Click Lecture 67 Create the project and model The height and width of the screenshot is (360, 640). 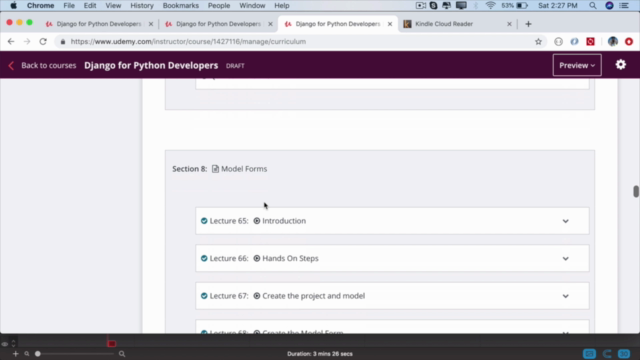click(313, 296)
